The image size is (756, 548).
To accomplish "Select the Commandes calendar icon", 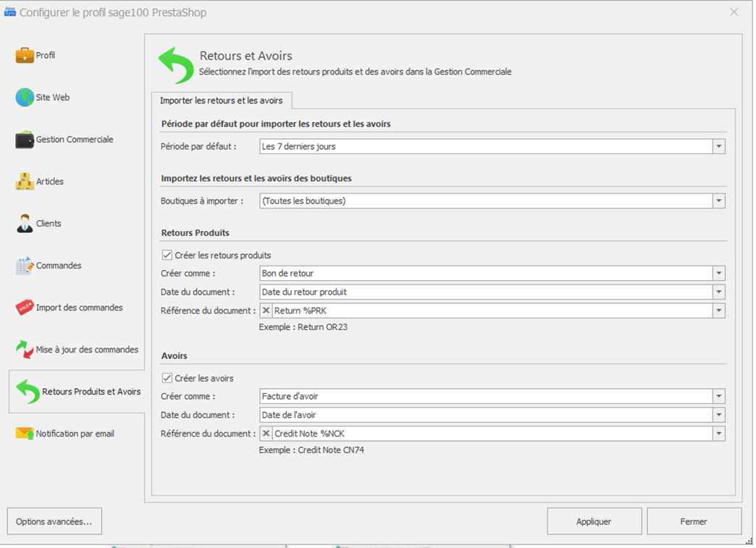I will (25, 266).
